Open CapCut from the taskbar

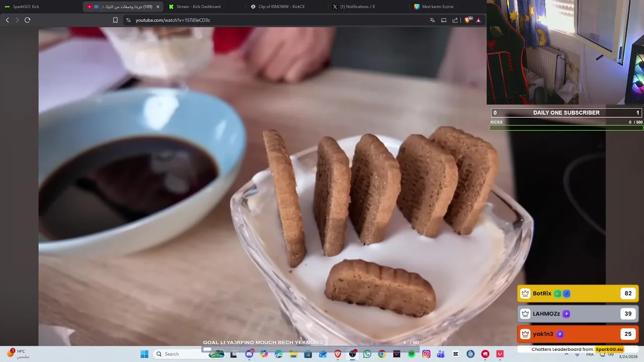pyautogui.click(x=456, y=354)
